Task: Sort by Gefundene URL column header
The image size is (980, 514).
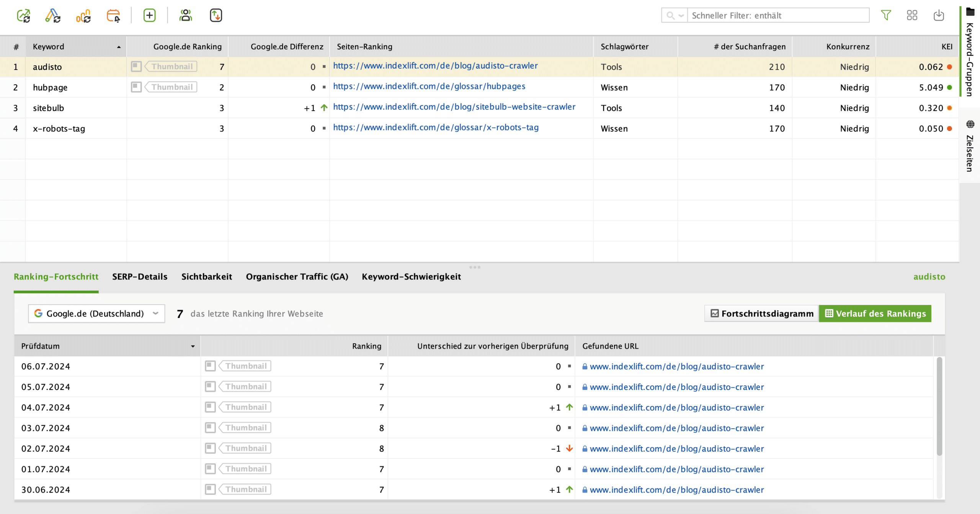Action: (x=755, y=346)
